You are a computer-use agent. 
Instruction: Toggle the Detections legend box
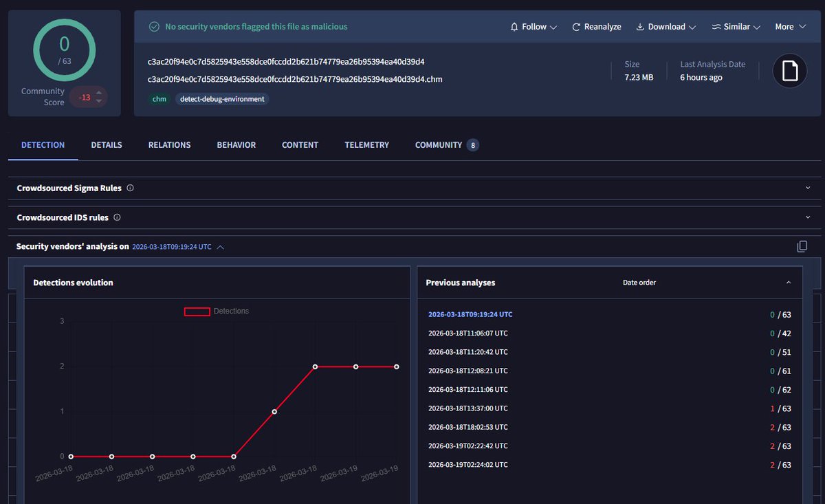[x=197, y=311]
